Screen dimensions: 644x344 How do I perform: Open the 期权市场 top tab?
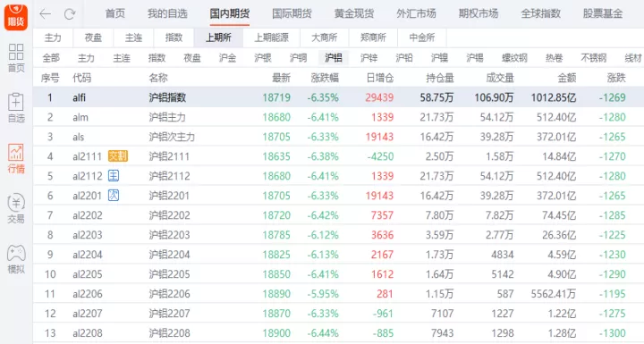[479, 13]
